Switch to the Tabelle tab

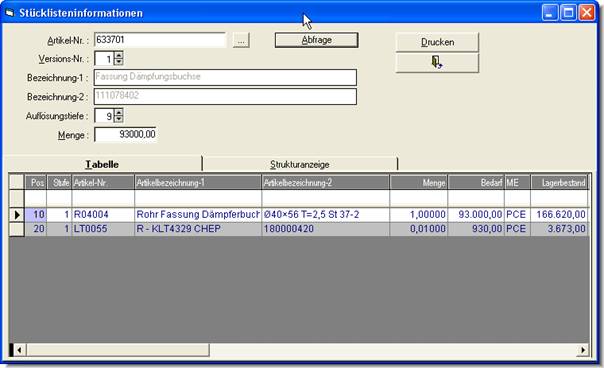coord(102,164)
